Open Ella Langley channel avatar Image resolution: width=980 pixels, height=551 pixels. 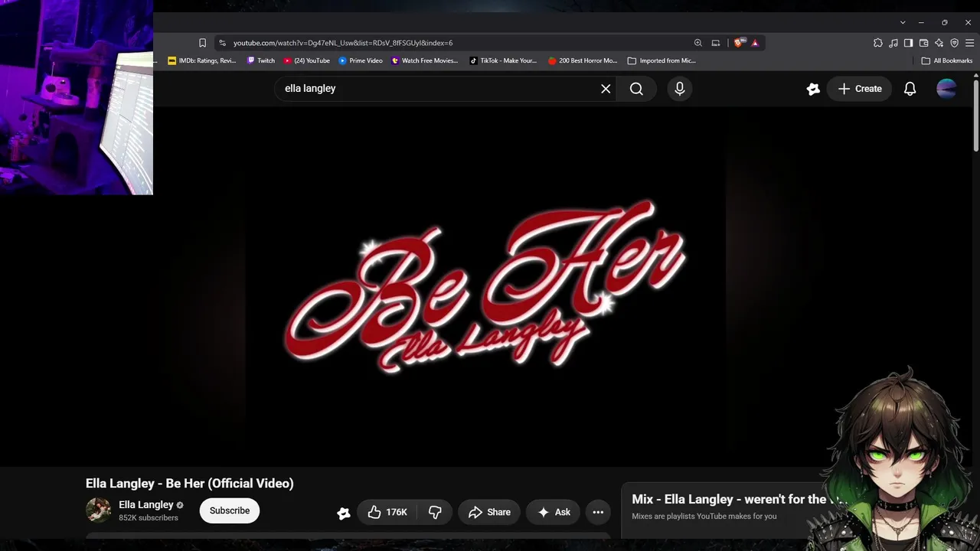[x=98, y=510]
